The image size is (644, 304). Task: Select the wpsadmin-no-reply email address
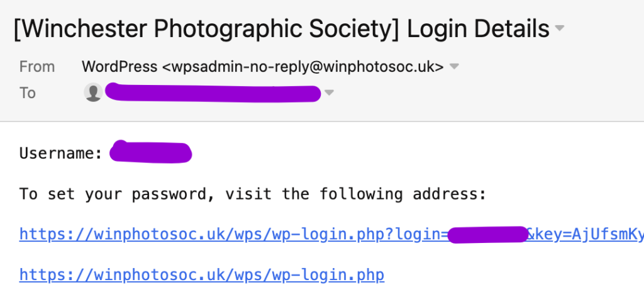pos(303,66)
